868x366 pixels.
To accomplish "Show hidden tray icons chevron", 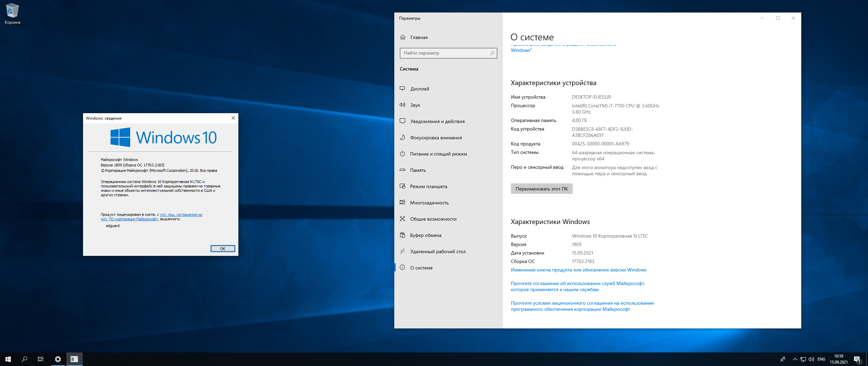I will 795,359.
